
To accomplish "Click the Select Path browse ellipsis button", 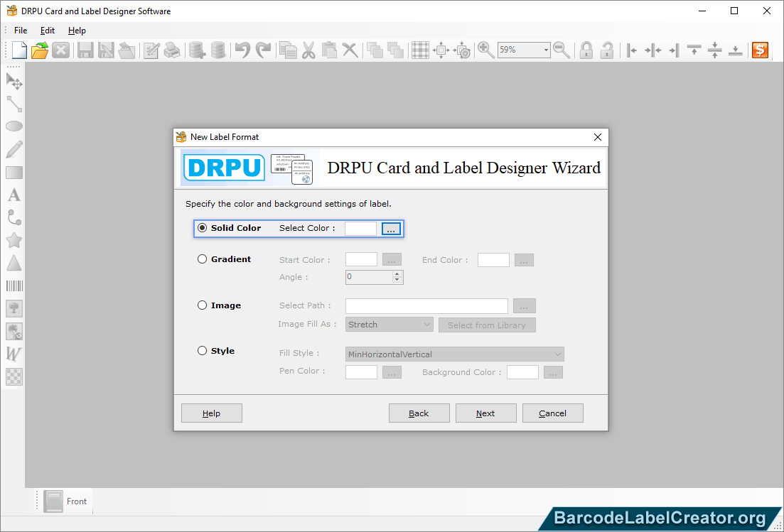I will 524,305.
